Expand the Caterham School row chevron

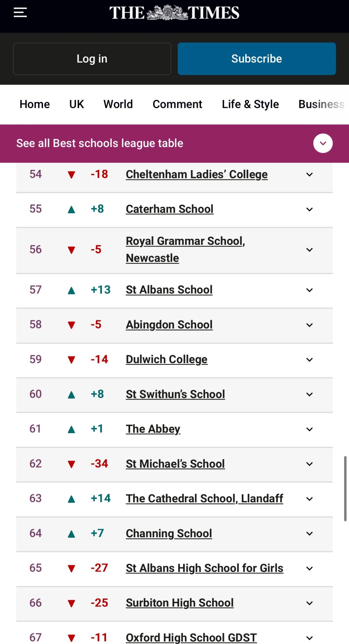(x=309, y=209)
